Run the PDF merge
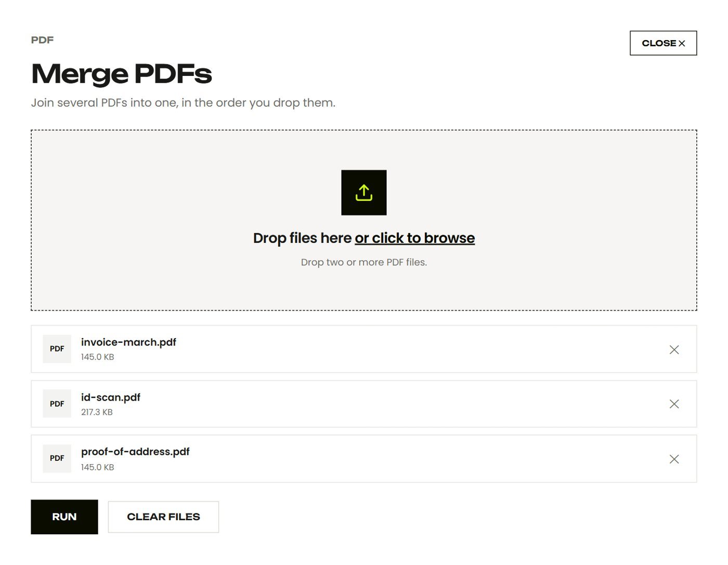The width and height of the screenshot is (728, 565). pos(64,517)
